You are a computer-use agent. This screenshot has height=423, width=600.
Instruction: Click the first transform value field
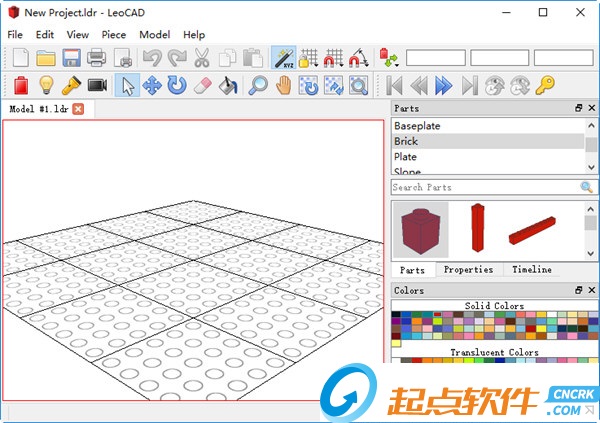pos(436,58)
